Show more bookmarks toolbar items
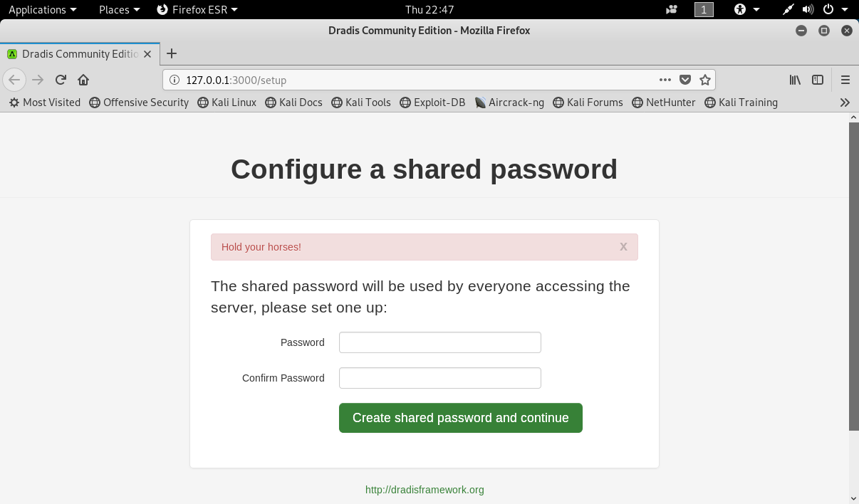The width and height of the screenshot is (859, 504). click(x=845, y=103)
